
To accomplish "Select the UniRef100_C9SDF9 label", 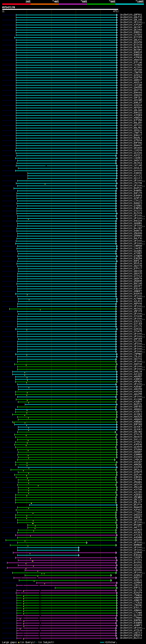I will [131, 557].
